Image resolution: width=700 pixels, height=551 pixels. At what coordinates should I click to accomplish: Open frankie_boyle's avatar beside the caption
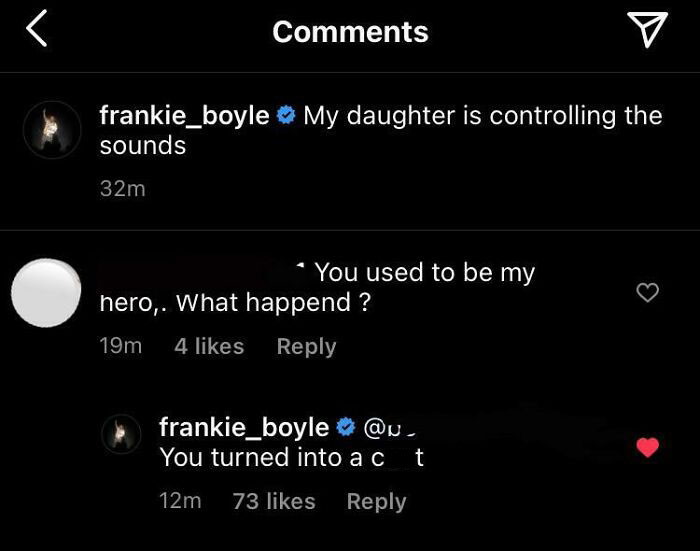51,130
